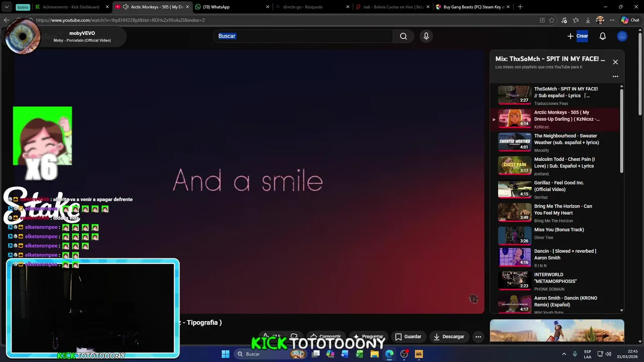Click the Preguntar button
The width and height of the screenshot is (644, 362).
tap(368, 337)
